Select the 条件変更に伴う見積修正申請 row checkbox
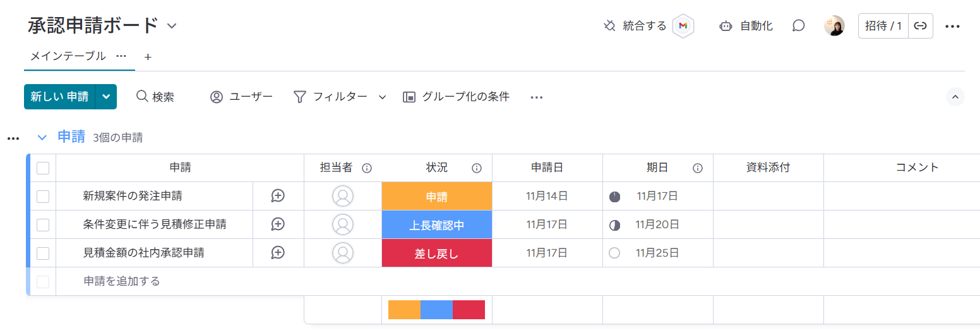The image size is (980, 330). tap(43, 224)
